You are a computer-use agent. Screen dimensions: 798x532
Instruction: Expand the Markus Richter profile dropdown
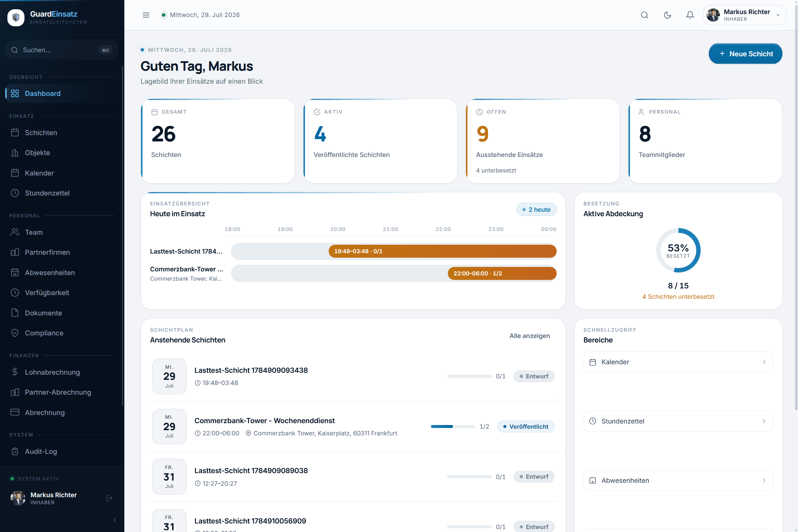pos(744,15)
